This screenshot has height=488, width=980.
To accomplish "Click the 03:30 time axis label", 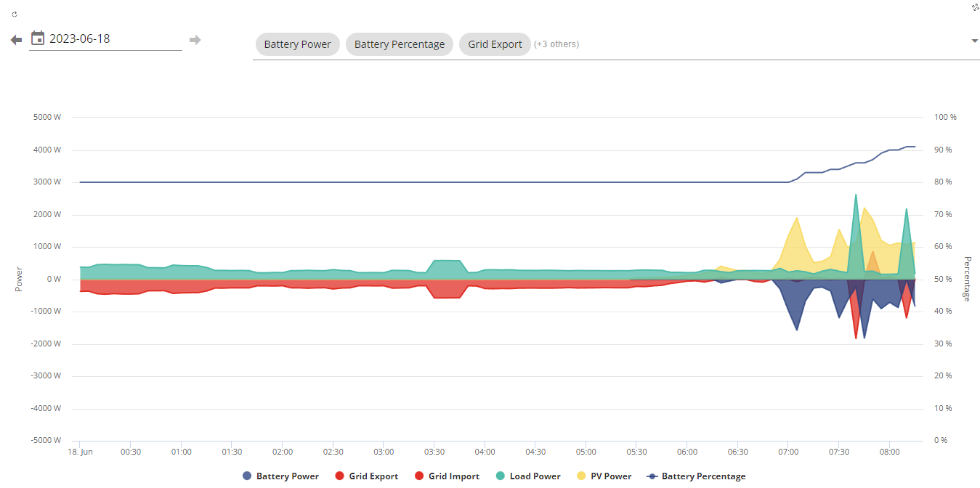I will pyautogui.click(x=434, y=452).
